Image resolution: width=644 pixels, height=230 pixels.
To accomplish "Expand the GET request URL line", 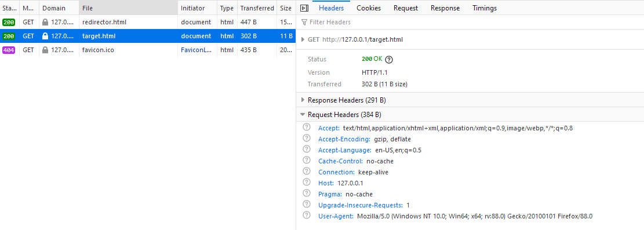I will 303,40.
